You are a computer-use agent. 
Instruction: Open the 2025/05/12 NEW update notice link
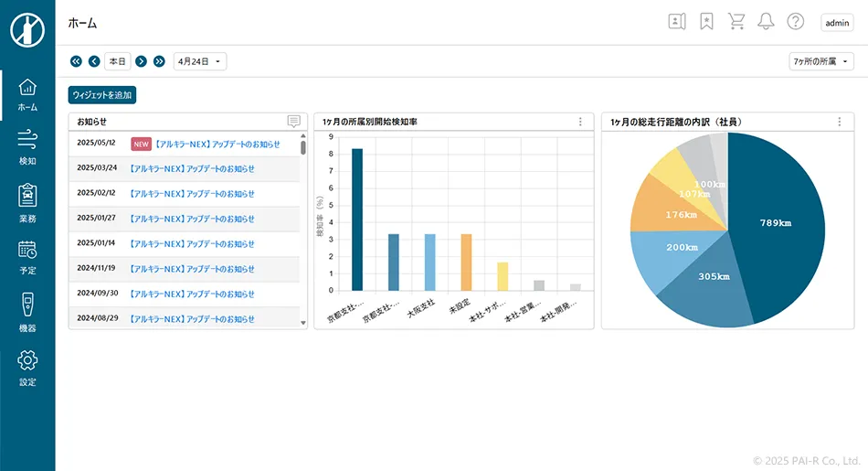217,144
